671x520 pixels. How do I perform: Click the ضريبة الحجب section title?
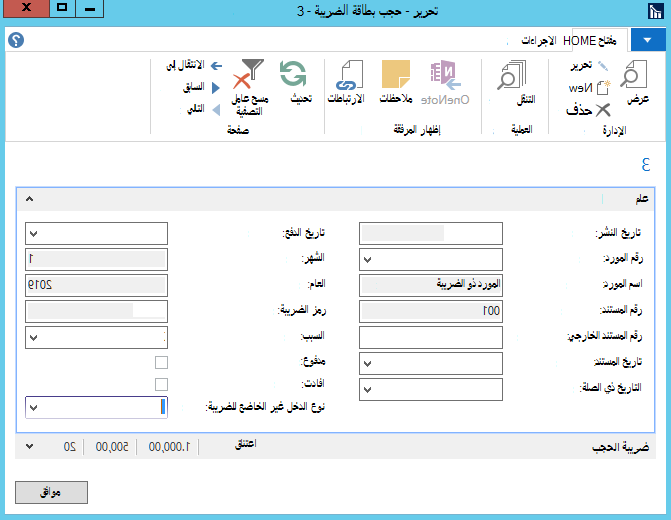pyautogui.click(x=621, y=447)
